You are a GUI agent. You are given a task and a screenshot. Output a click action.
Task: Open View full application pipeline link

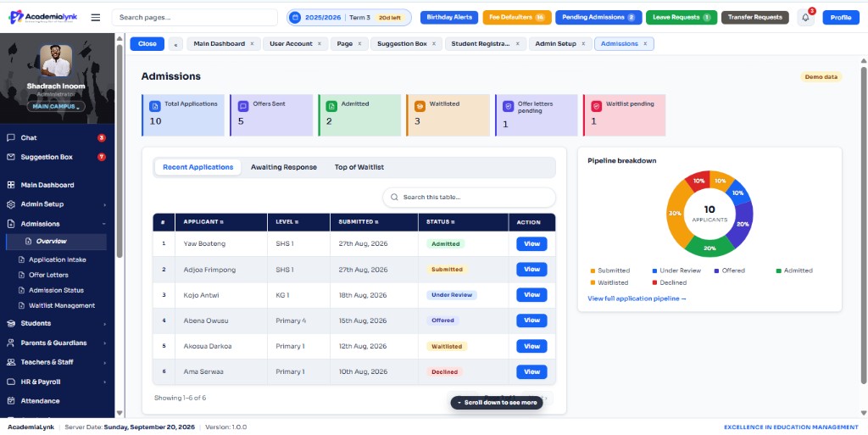pyautogui.click(x=637, y=298)
